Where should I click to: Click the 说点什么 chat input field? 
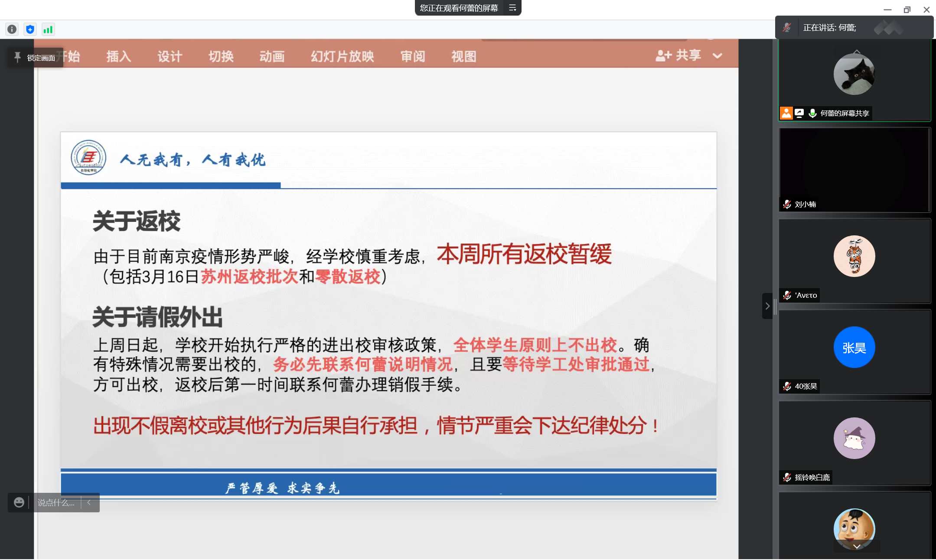tap(56, 502)
